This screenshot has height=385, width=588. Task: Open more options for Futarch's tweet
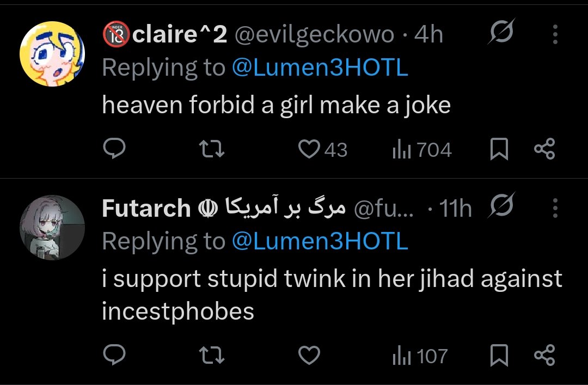pos(555,207)
